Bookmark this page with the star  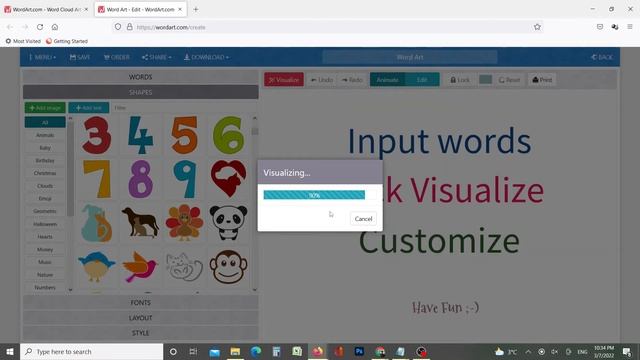point(537,27)
